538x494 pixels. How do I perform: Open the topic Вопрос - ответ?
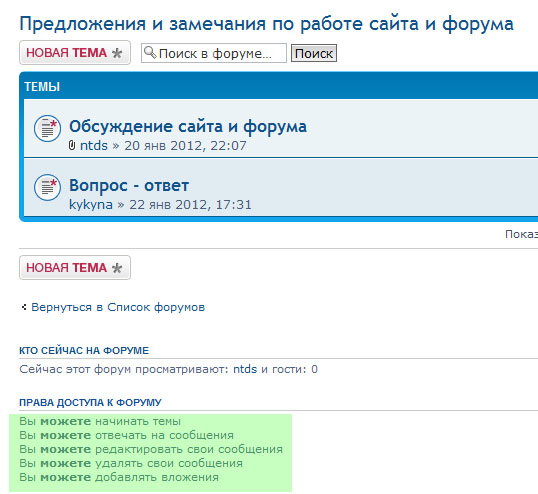click(x=129, y=185)
